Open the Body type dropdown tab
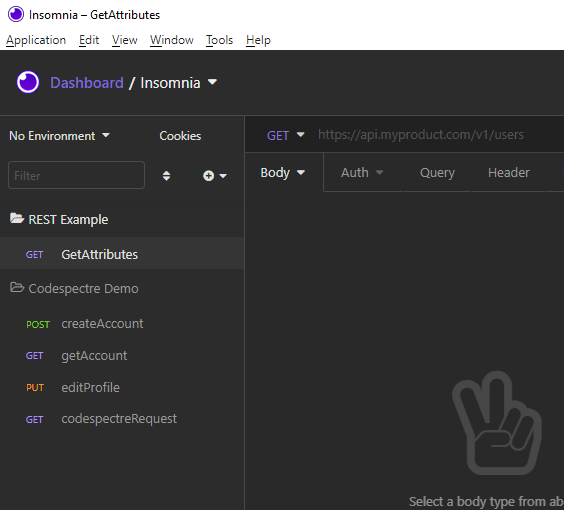 pos(283,173)
